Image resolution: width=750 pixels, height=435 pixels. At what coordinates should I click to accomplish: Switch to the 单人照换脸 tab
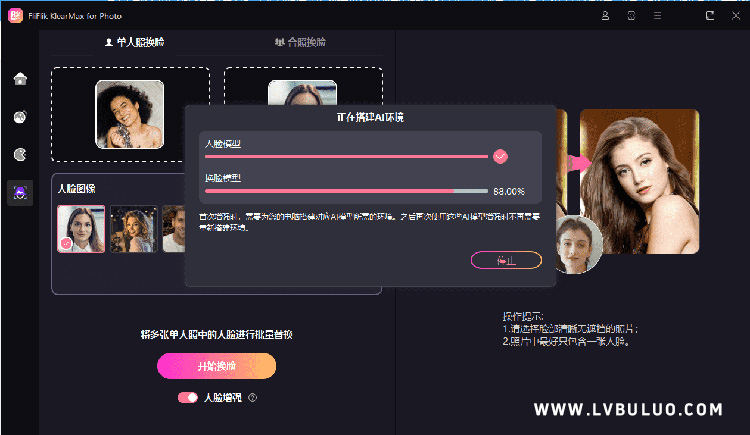coord(134,42)
